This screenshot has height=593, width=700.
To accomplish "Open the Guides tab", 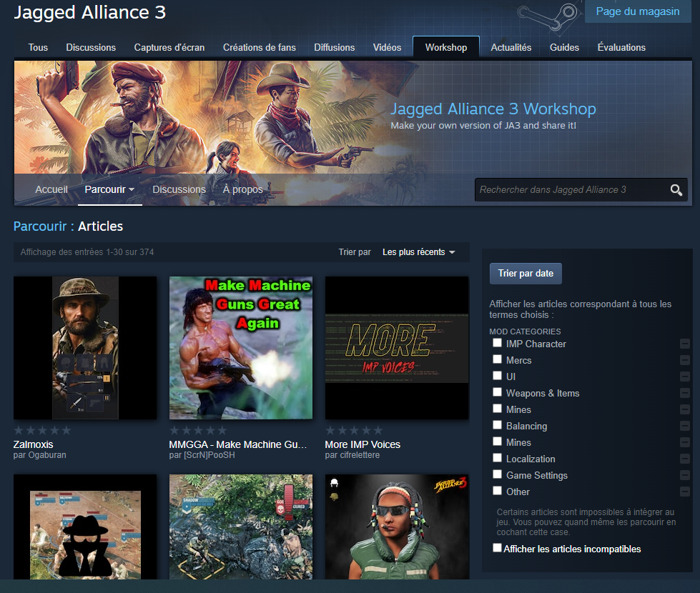I will click(564, 47).
